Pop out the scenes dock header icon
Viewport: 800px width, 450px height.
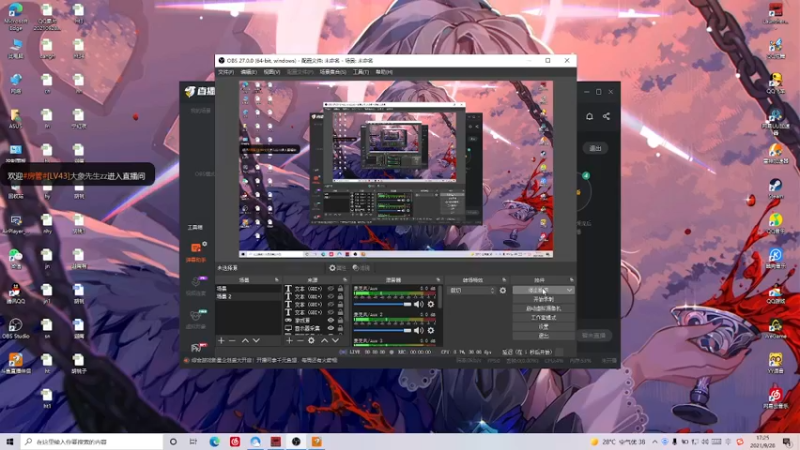(x=277, y=280)
